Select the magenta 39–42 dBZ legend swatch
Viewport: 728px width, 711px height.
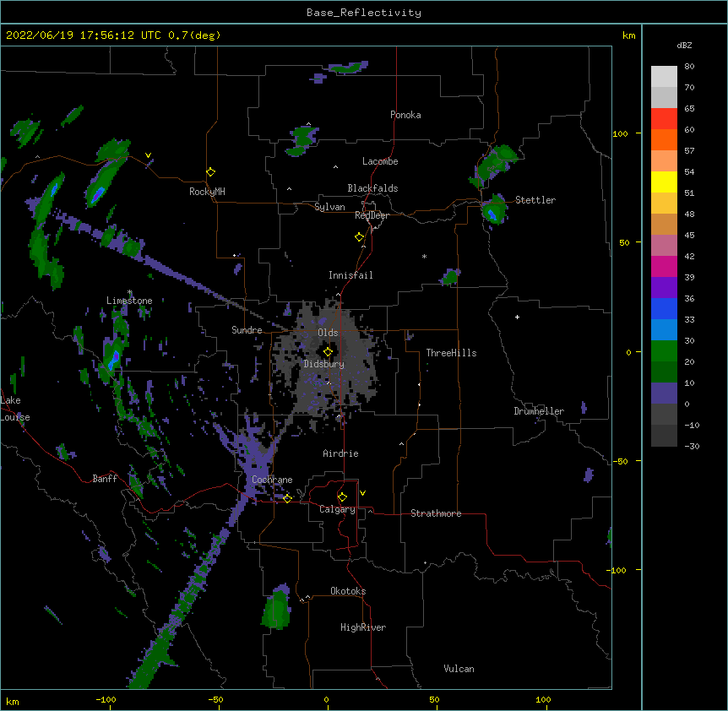click(x=664, y=267)
